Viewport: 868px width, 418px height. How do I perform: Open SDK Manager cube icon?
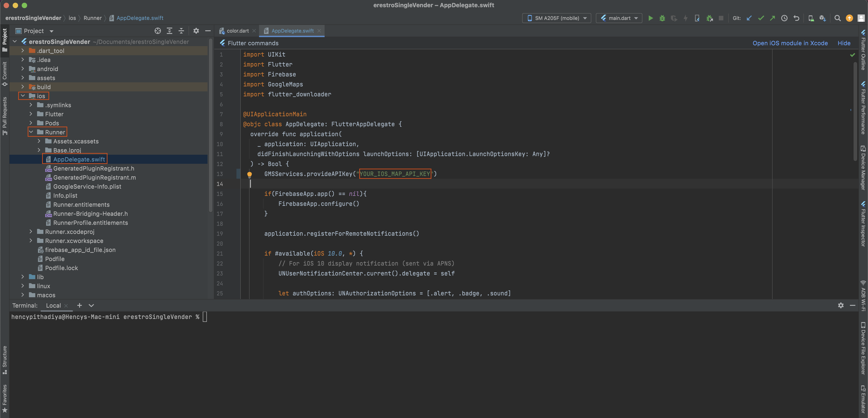tap(823, 18)
